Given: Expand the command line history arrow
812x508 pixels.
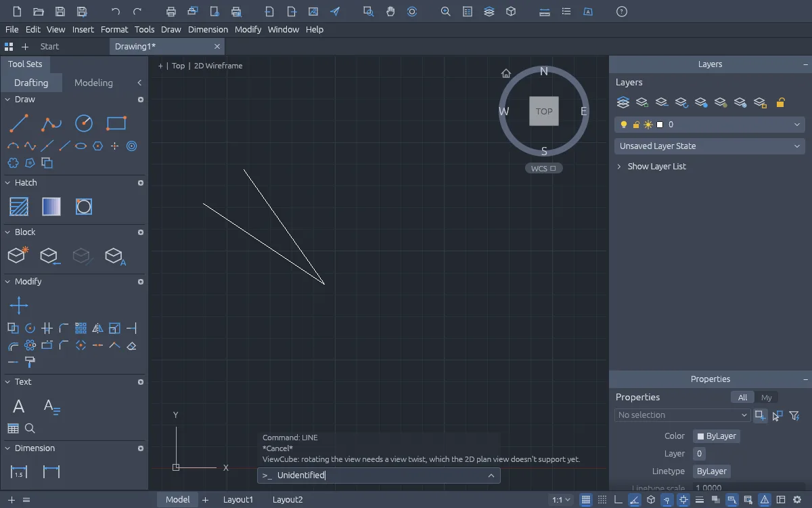Looking at the screenshot, I should click(x=491, y=475).
